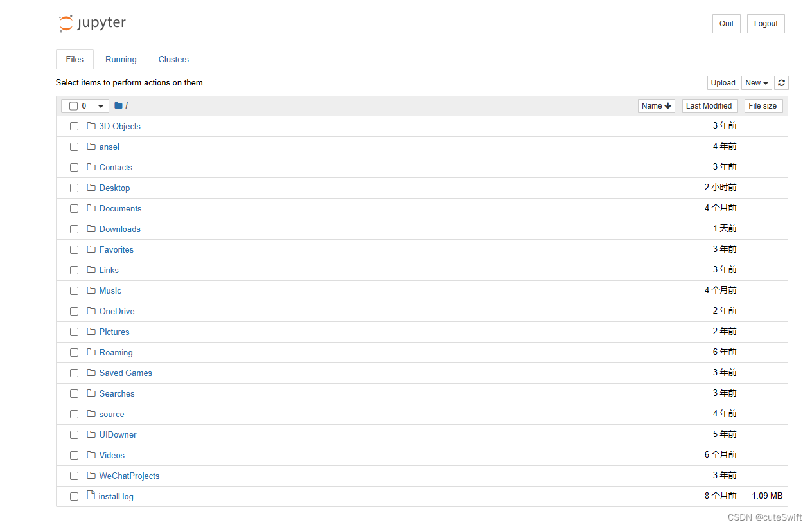This screenshot has height=527, width=812.
Task: Click the folder icon beside 3D Objects
Action: [x=91, y=126]
